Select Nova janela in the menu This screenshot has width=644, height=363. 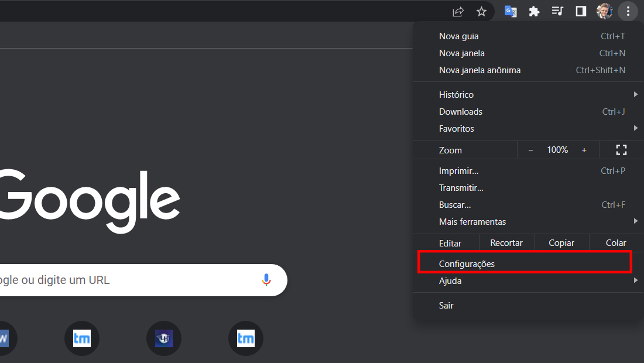[x=527, y=53]
